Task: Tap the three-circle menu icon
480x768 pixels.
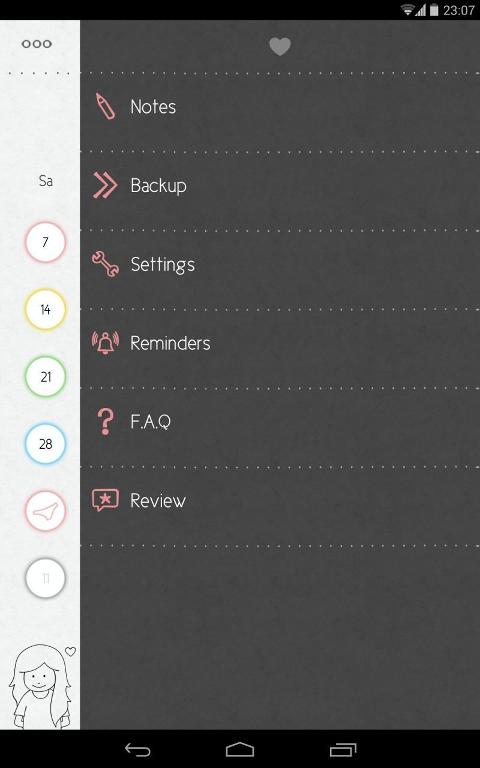Action: tap(37, 44)
